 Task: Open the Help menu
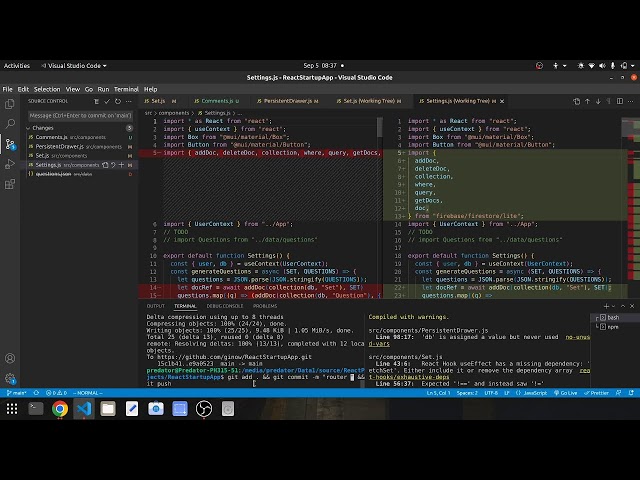click(x=150, y=89)
